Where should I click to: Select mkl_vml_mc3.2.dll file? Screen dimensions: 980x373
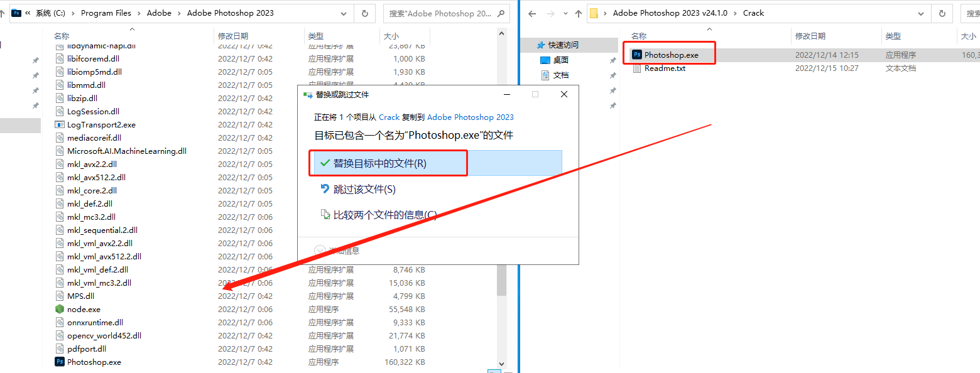pos(99,283)
